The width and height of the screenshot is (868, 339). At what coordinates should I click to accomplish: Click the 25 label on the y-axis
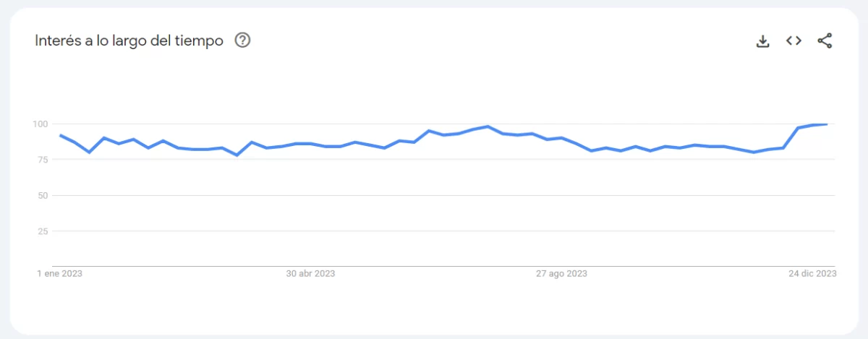click(42, 231)
